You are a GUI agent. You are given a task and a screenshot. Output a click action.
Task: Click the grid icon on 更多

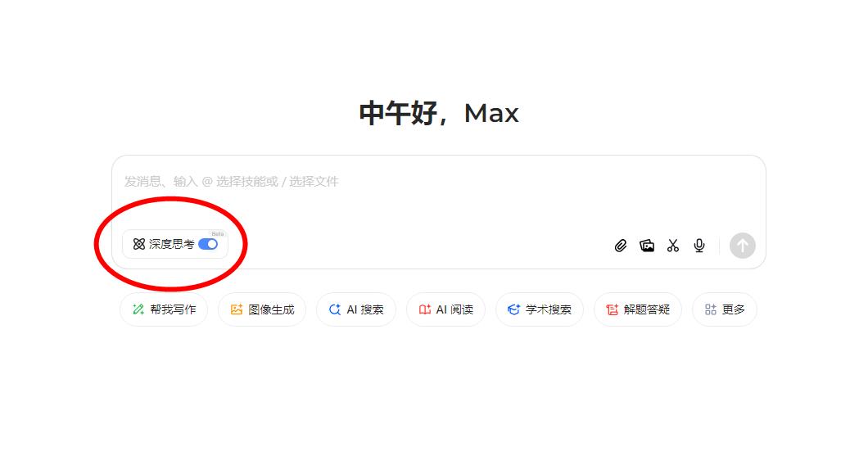click(x=711, y=309)
